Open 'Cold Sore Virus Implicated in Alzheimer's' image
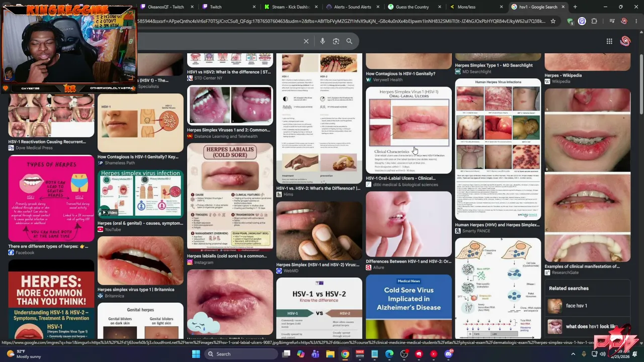The image size is (644, 362). pos(409,306)
